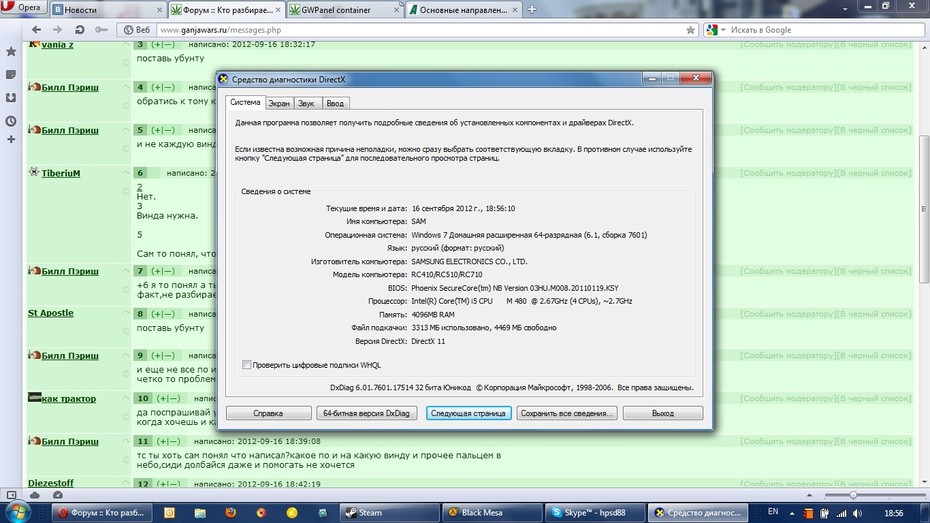The height and width of the screenshot is (523, 930).
Task: Click the Веб security badge in address bar
Action: (x=136, y=30)
